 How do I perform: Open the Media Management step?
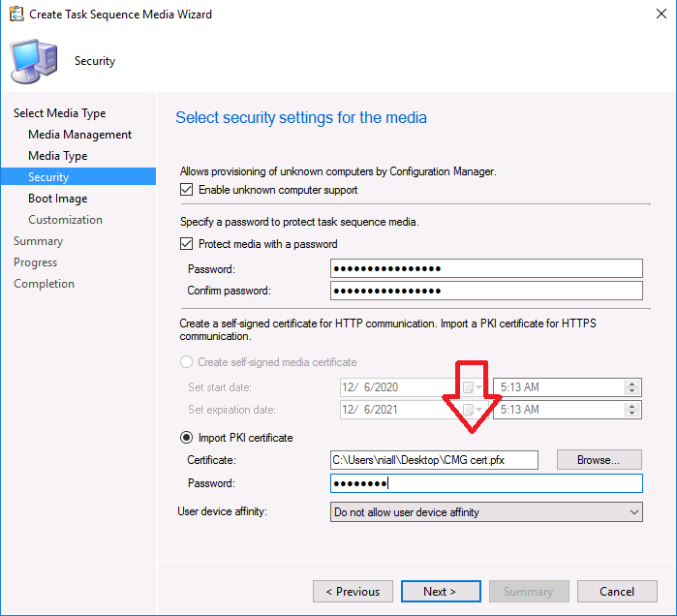point(79,135)
